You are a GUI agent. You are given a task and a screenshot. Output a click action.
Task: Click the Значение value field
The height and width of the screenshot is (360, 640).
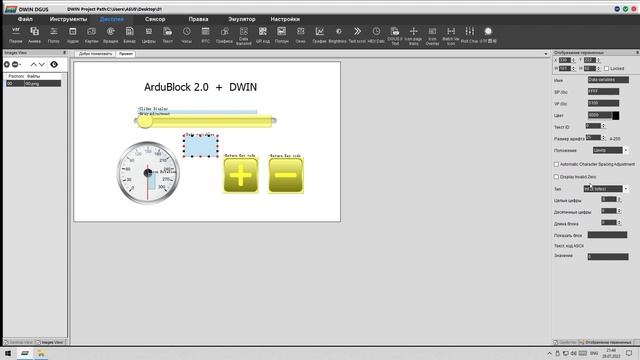click(x=608, y=256)
